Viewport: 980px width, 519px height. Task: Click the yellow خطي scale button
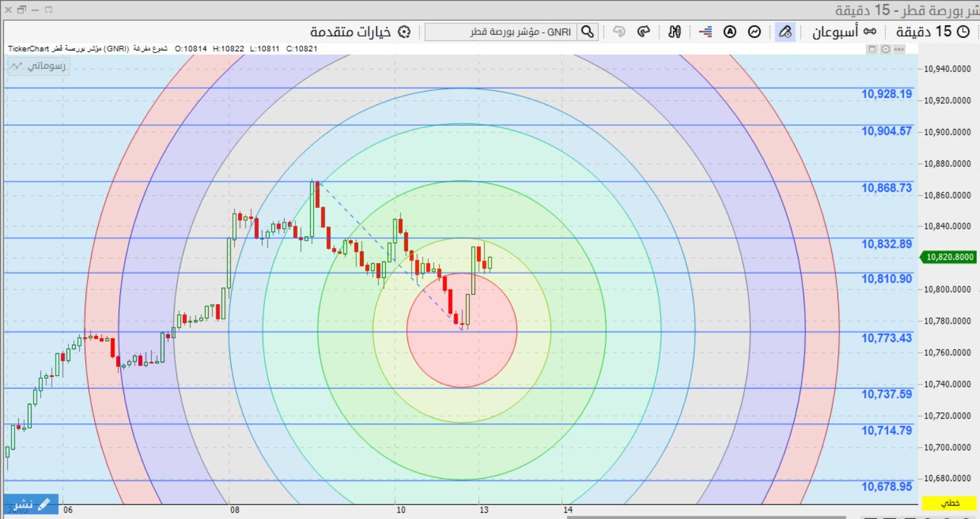point(950,503)
